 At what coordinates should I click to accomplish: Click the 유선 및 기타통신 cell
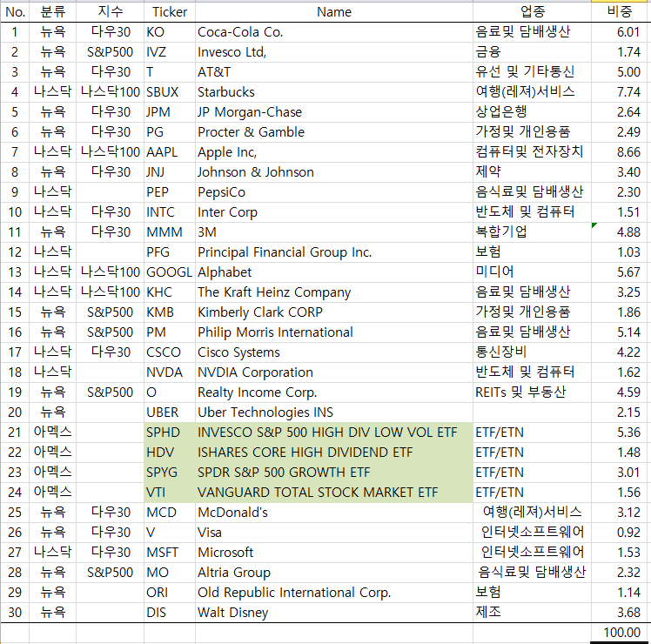[532, 72]
